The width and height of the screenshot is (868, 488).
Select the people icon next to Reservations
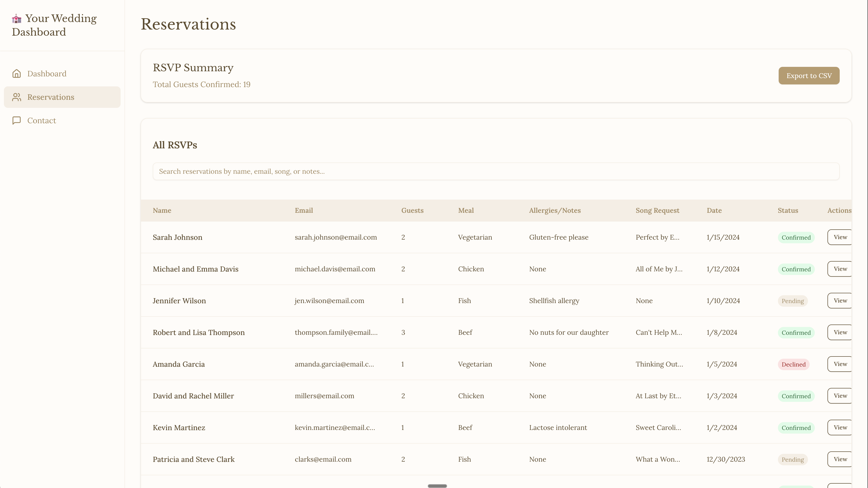pyautogui.click(x=17, y=97)
